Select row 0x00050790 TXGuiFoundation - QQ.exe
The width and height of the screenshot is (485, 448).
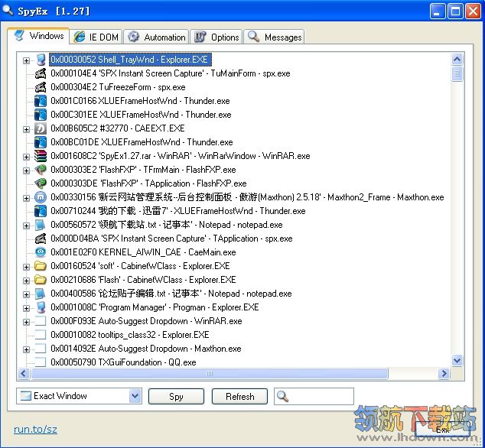click(x=123, y=362)
